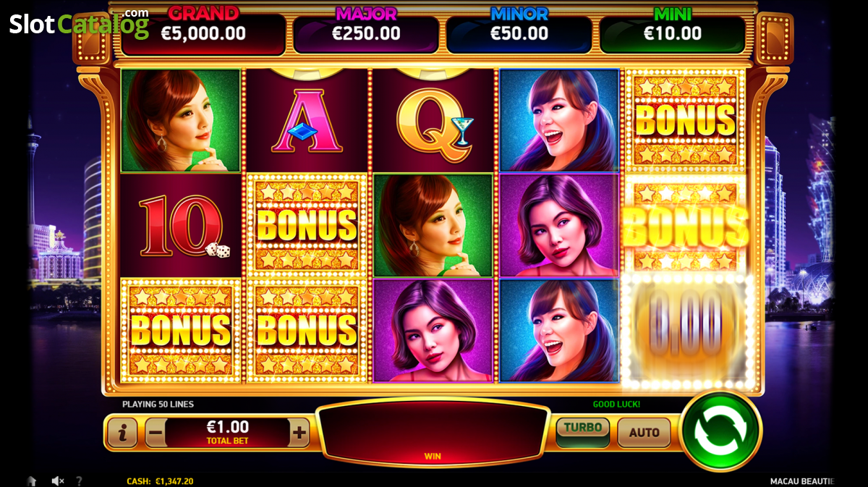Open the game info paytable button

[122, 433]
